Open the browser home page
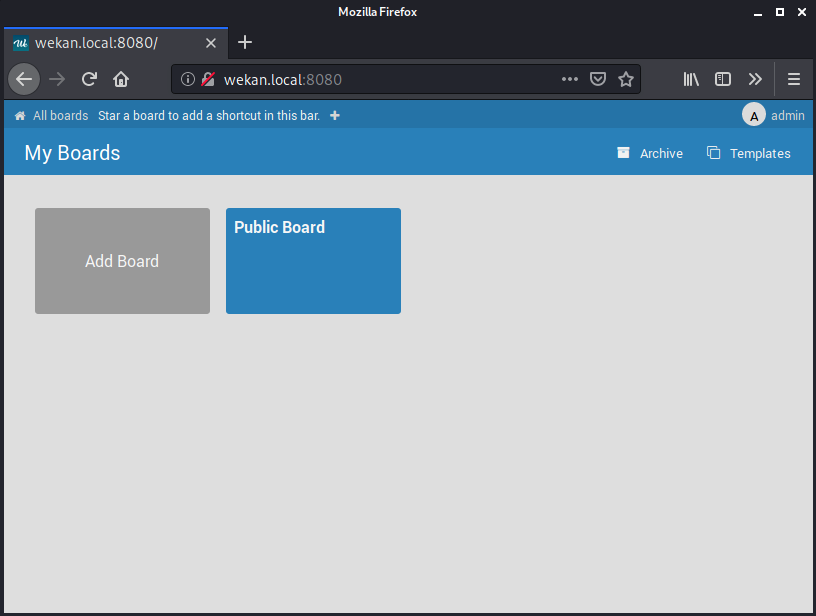The width and height of the screenshot is (816, 616). point(121,79)
